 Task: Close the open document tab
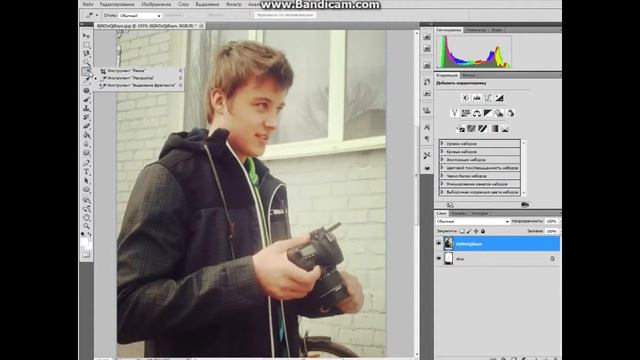pos(201,26)
